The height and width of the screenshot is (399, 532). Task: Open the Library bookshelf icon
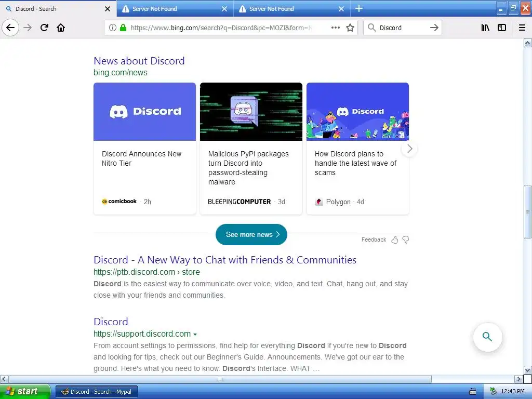485,28
